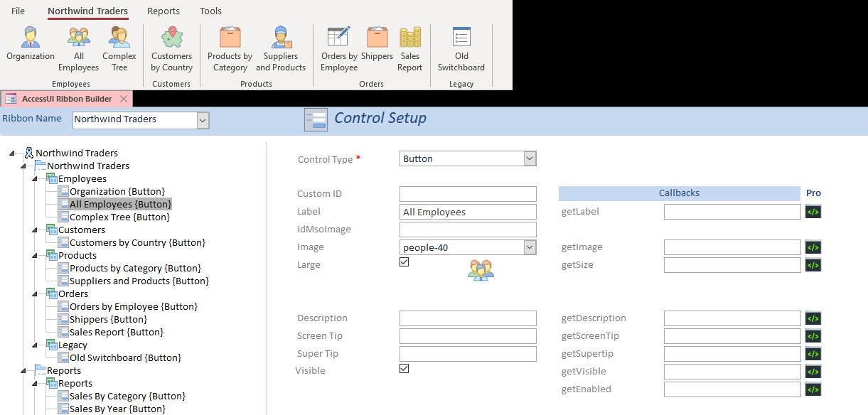Collapse the Legacy group in tree

(35, 345)
